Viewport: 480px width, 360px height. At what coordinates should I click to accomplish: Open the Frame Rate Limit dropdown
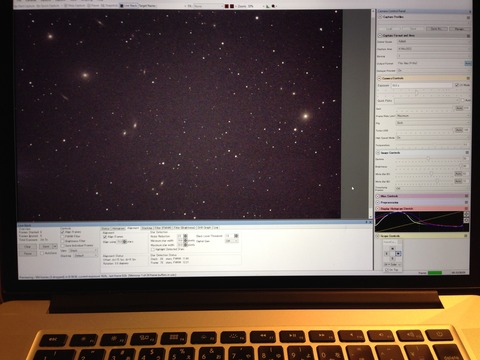click(x=433, y=116)
